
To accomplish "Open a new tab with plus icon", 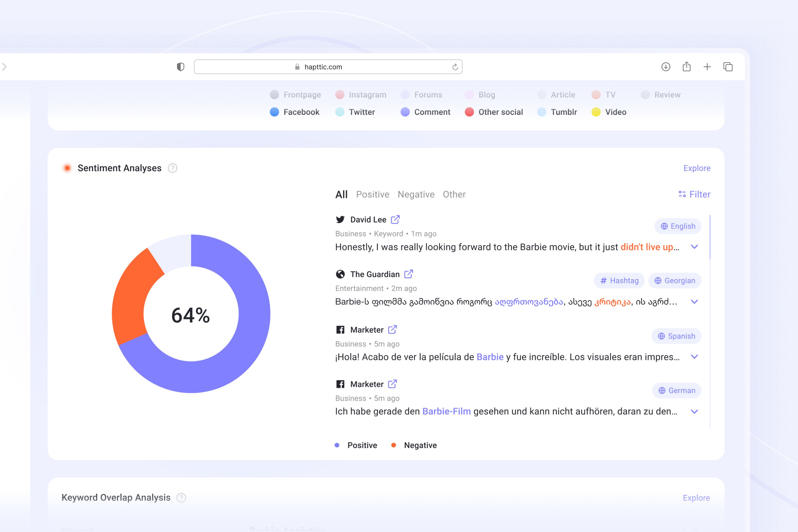I will 707,67.
